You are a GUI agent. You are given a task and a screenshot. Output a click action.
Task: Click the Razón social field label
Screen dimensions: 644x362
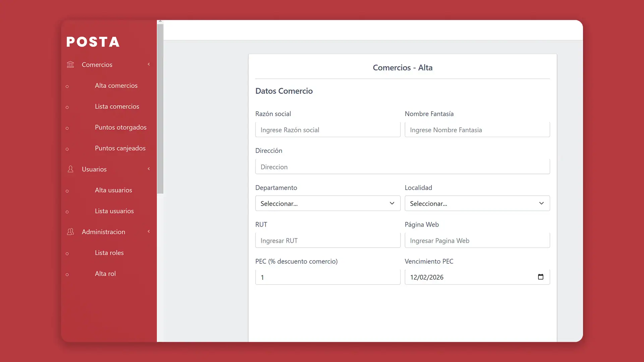tap(273, 114)
